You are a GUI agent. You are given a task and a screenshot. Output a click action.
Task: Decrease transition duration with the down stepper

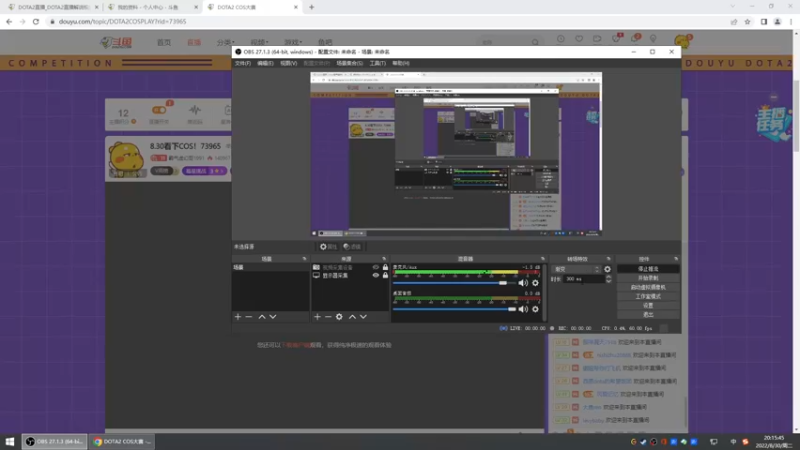pos(608,281)
